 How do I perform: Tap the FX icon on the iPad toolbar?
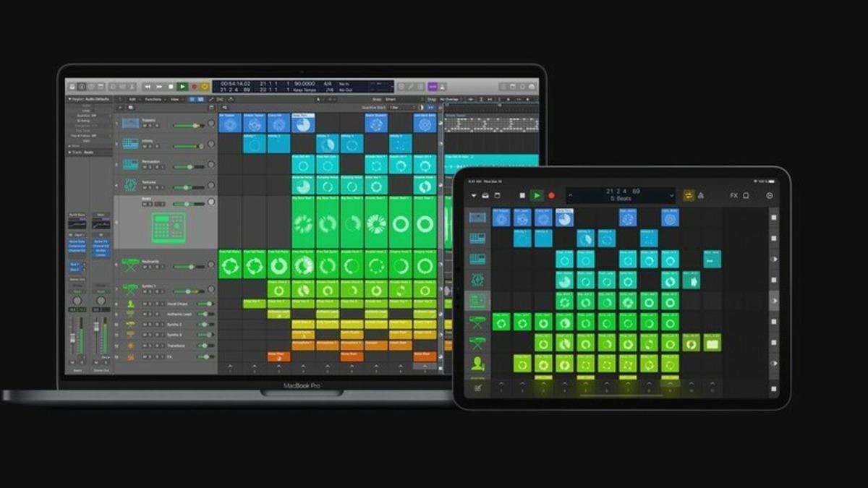(x=732, y=195)
